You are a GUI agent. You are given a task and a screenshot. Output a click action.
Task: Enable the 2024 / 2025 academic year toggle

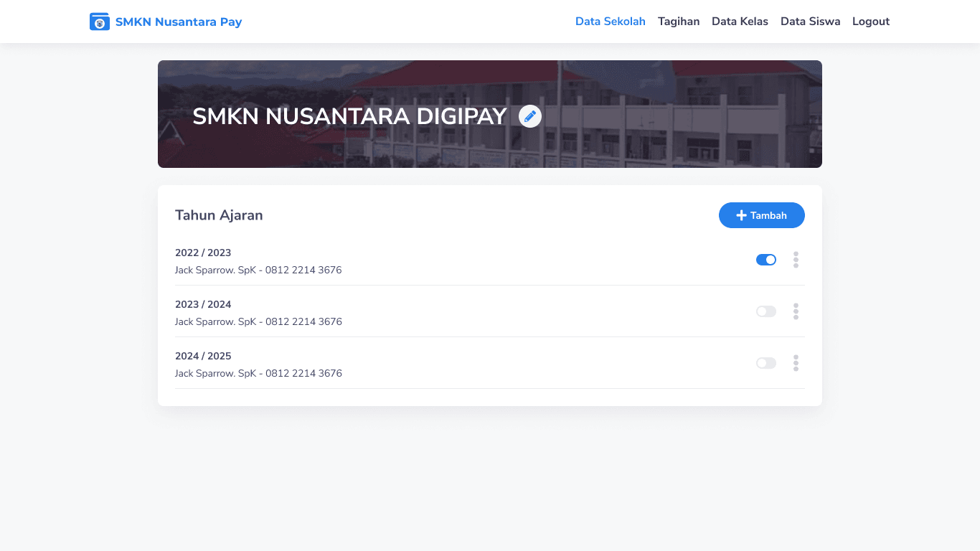(x=766, y=363)
